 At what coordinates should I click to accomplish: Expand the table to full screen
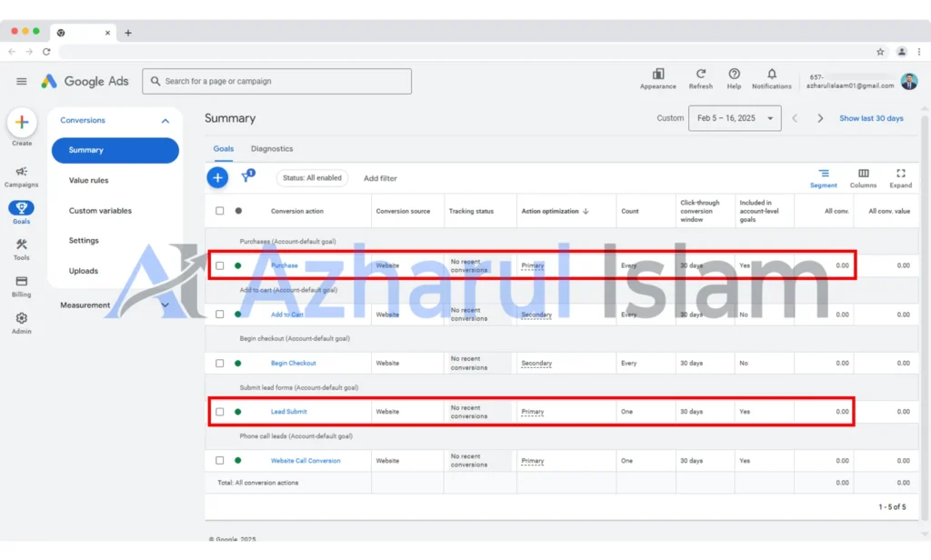point(901,177)
